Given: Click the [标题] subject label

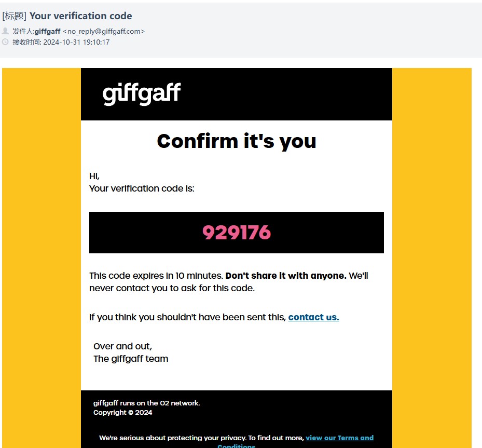Looking at the screenshot, I should (x=14, y=16).
